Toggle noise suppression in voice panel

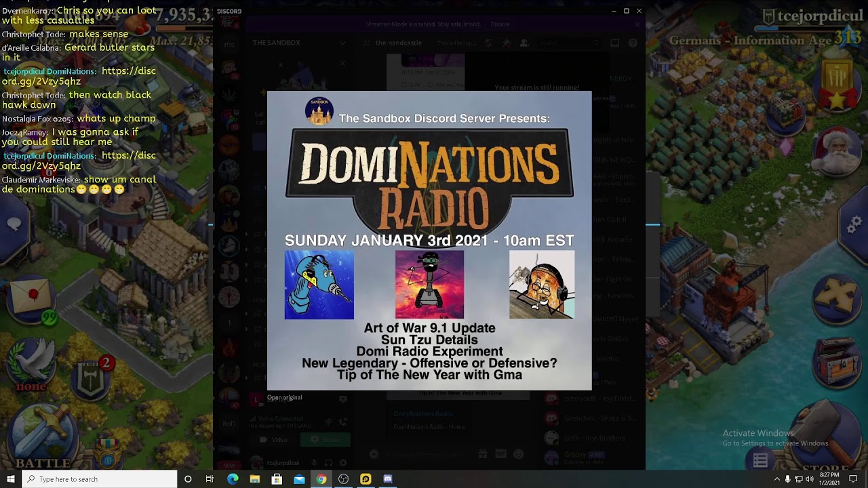pos(328,421)
